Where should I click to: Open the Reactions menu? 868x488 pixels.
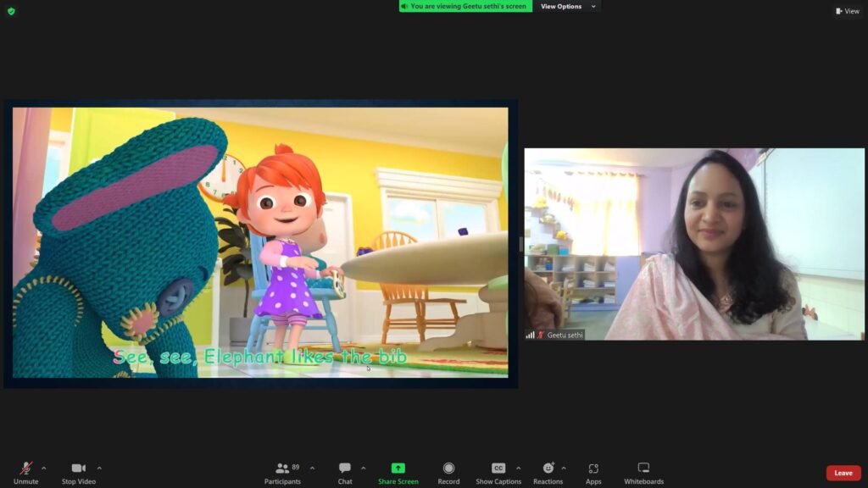(548, 474)
